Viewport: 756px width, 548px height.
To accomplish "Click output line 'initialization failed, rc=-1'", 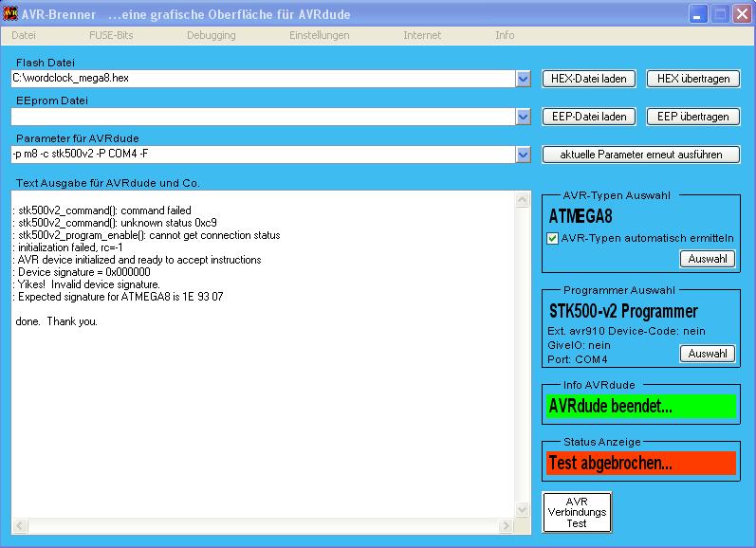I will click(x=68, y=247).
